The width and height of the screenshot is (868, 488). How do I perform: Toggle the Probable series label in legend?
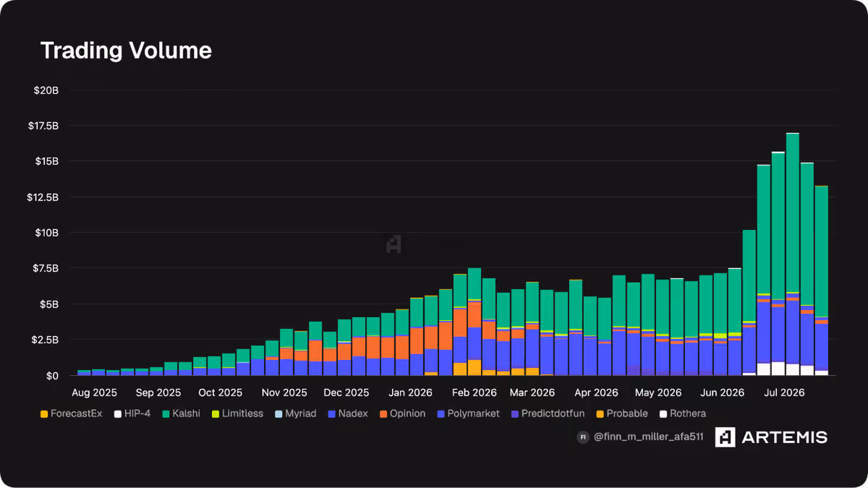627,414
